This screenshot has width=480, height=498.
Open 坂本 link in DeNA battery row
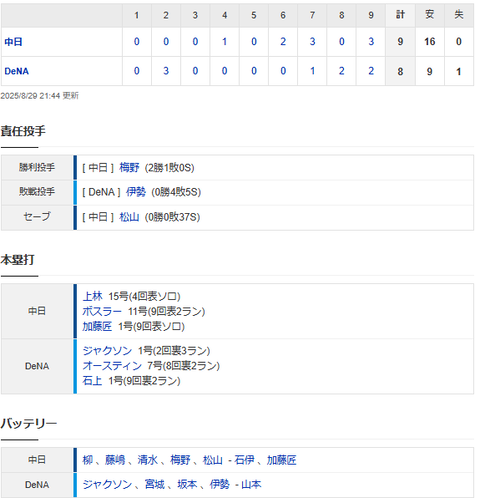[x=187, y=484]
